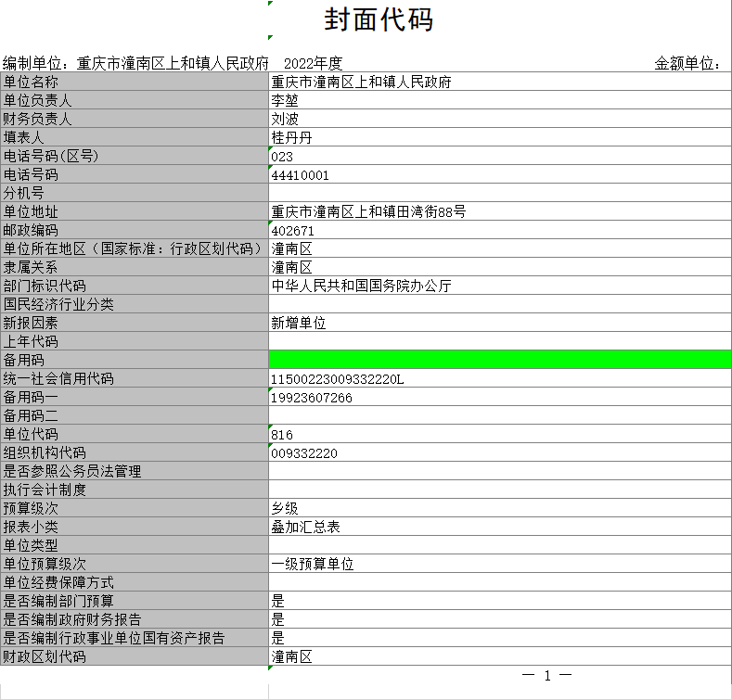This screenshot has width=732, height=700.
Task: Click 潼南区 in the 隶属关系 row
Action: (x=500, y=267)
